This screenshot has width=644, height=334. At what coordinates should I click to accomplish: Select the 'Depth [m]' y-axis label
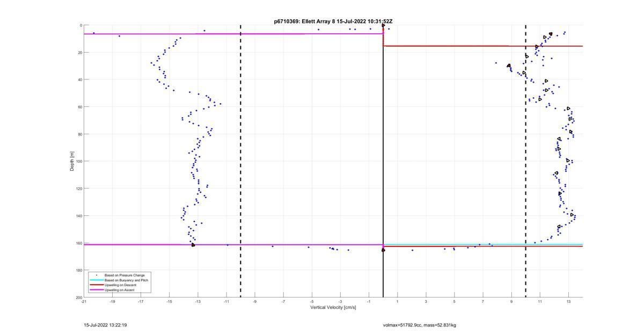[x=71, y=161]
